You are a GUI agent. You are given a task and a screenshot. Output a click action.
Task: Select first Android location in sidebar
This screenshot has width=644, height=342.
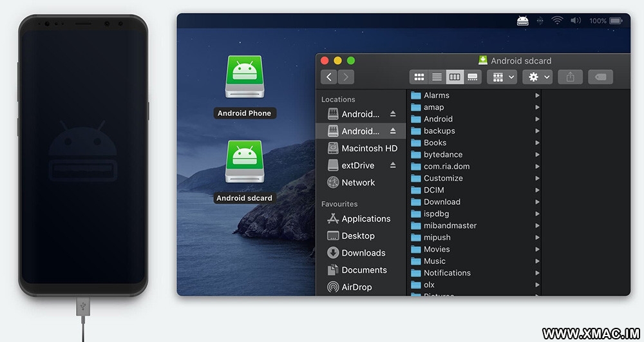tap(361, 114)
